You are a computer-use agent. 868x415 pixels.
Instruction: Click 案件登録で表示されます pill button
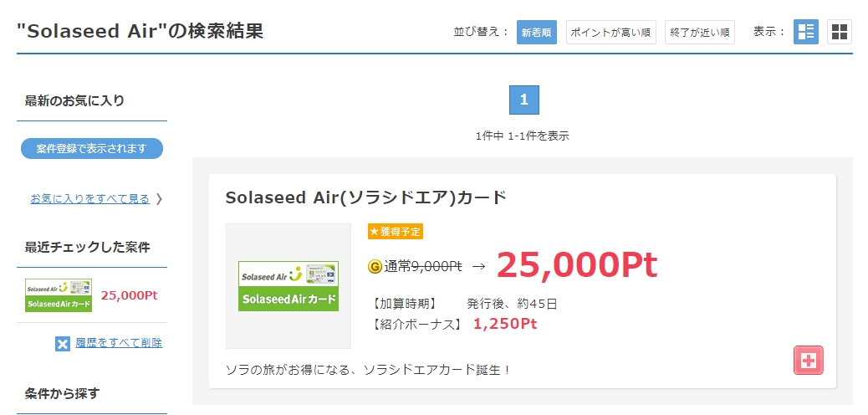point(92,148)
